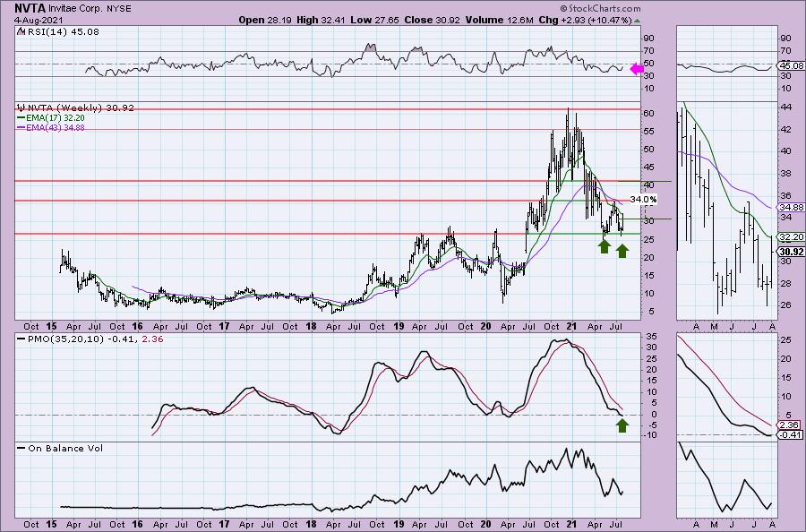
Task: Select the High 32.41 value
Action: click(x=321, y=20)
